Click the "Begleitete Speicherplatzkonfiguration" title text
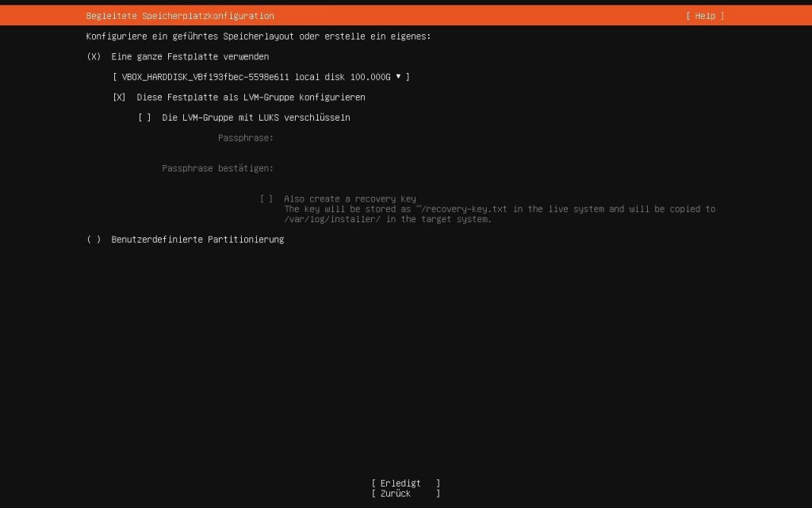812x508 pixels. 180,16
